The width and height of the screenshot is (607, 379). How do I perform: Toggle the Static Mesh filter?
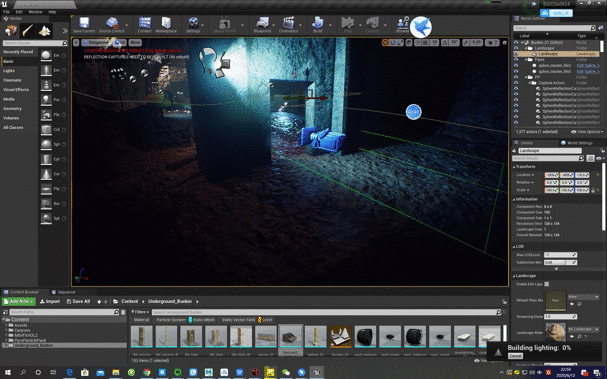201,320
